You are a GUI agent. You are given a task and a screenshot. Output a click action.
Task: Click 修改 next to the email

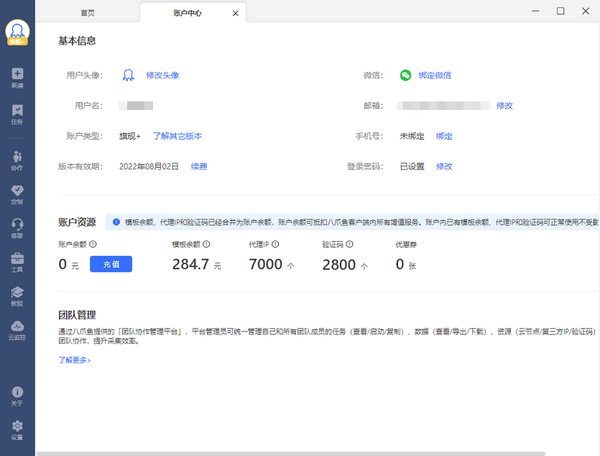(x=504, y=106)
